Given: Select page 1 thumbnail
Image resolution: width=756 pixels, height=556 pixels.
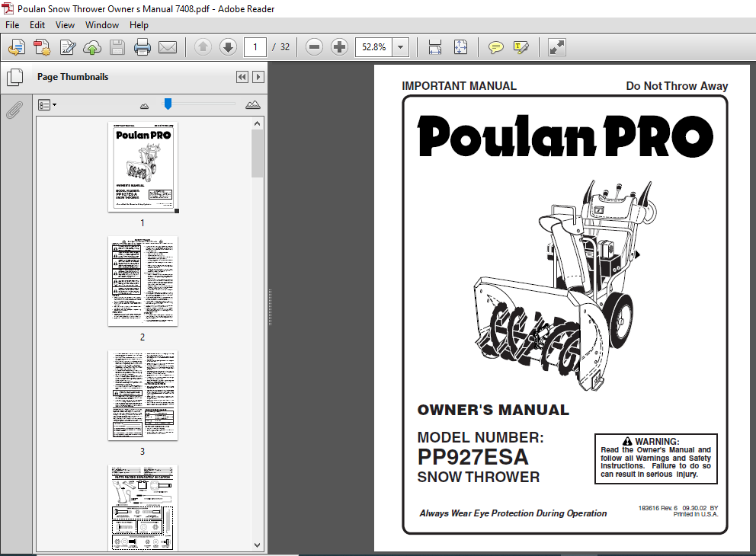Looking at the screenshot, I should 143,167.
